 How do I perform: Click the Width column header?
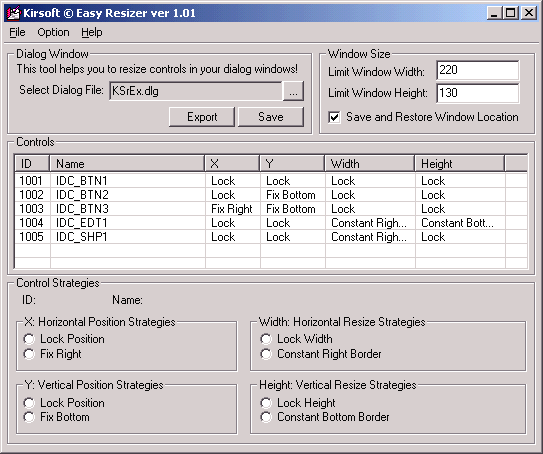click(x=370, y=163)
